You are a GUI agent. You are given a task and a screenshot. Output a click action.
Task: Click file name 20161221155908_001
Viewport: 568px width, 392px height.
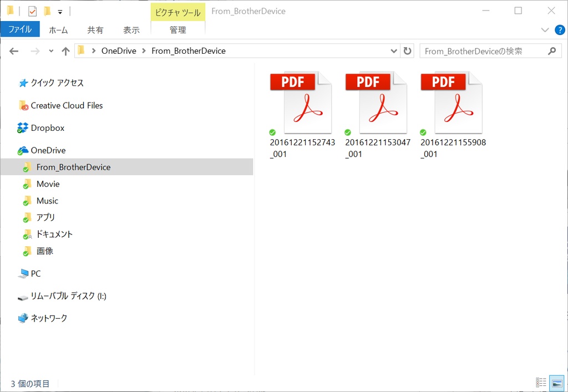click(453, 148)
